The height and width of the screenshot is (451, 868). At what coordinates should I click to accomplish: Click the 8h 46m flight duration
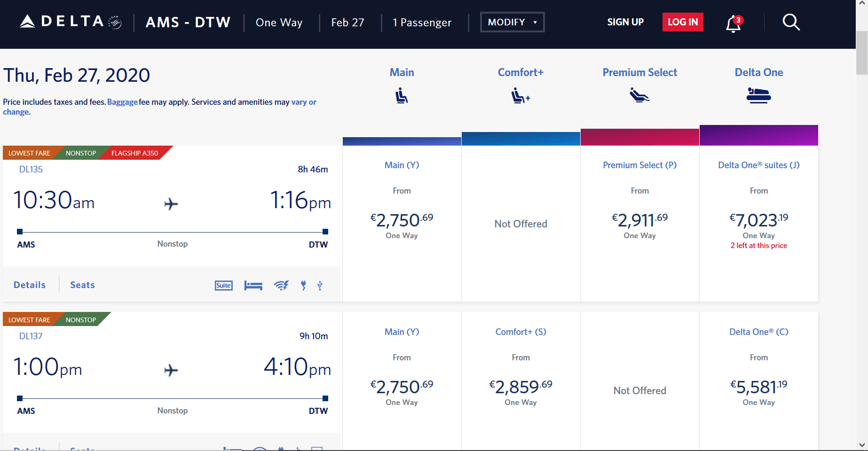(313, 169)
